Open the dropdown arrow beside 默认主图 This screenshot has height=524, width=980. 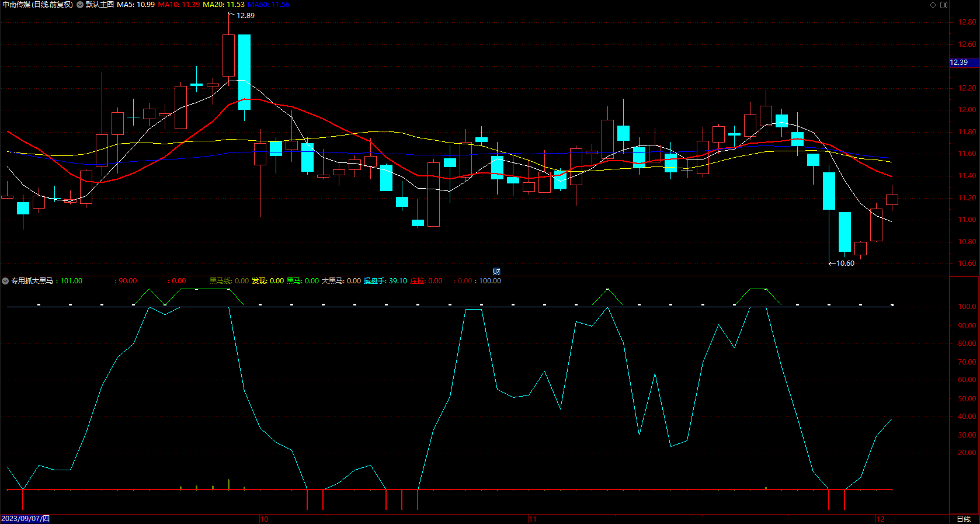point(80,5)
